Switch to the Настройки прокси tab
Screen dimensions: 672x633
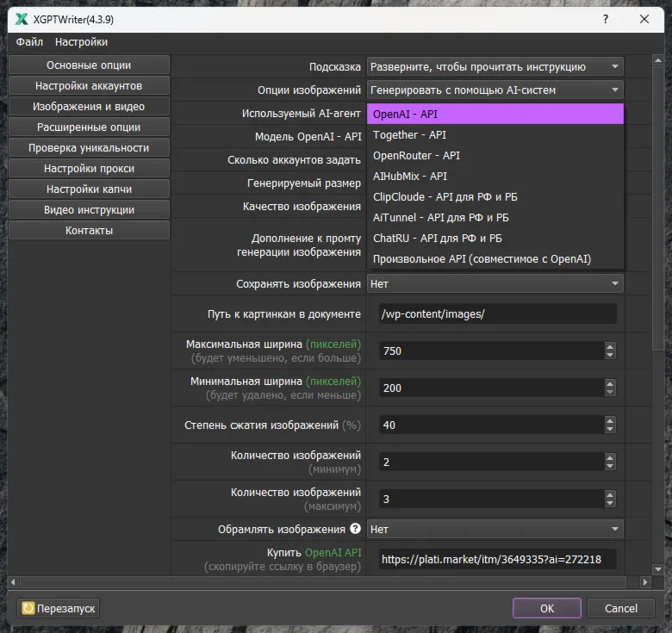[89, 169]
